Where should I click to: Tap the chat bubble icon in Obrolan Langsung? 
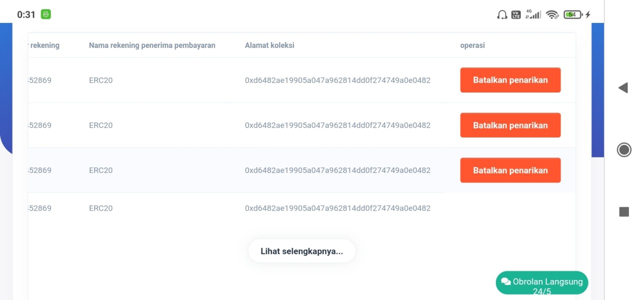pos(506,282)
